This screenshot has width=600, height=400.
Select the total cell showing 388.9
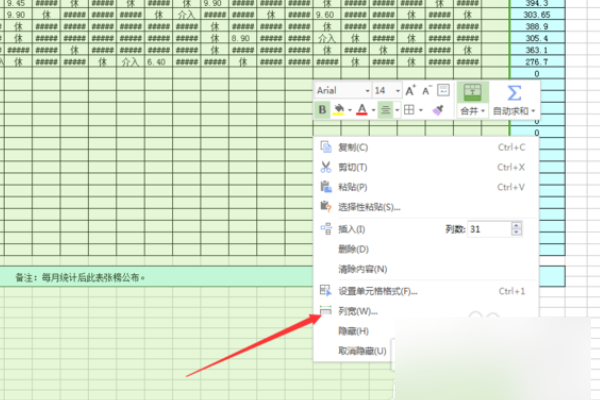point(537,26)
